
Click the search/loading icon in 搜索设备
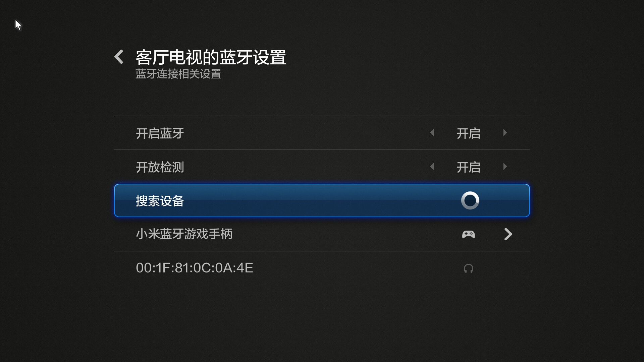click(x=469, y=200)
